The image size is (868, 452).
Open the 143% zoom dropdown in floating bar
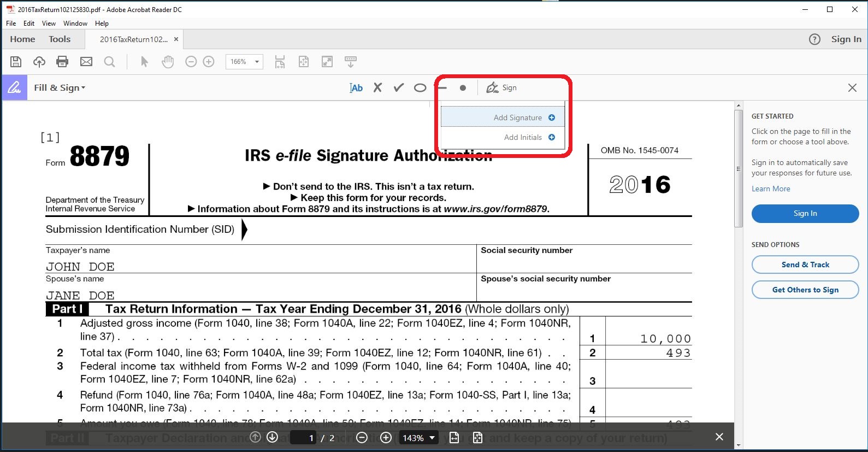coord(419,438)
